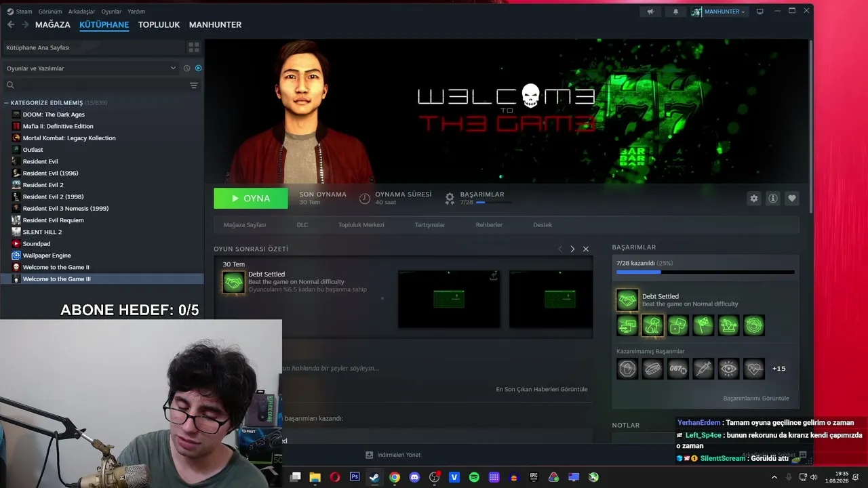868x488 pixels.
Task: Add game to favorites with heart icon
Action: point(791,199)
